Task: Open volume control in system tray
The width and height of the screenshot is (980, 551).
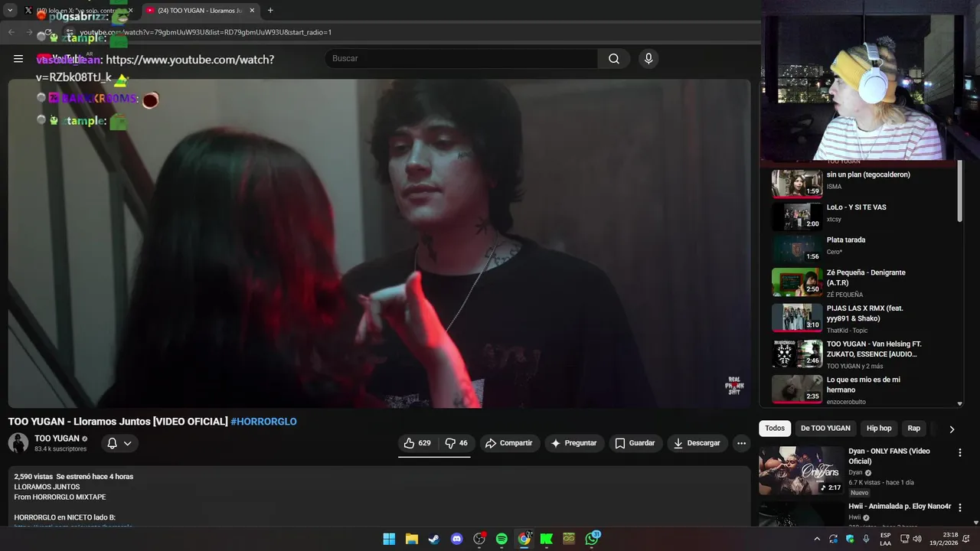Action: (x=917, y=539)
